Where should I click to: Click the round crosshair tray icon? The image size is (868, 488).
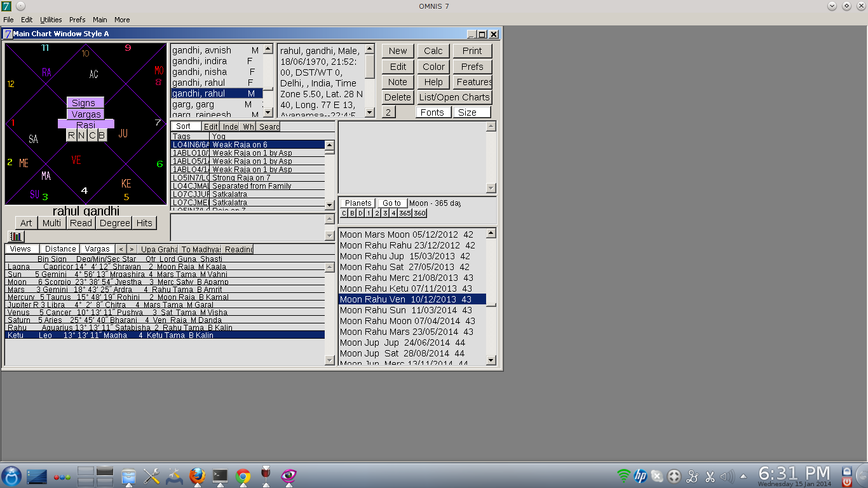pyautogui.click(x=674, y=476)
